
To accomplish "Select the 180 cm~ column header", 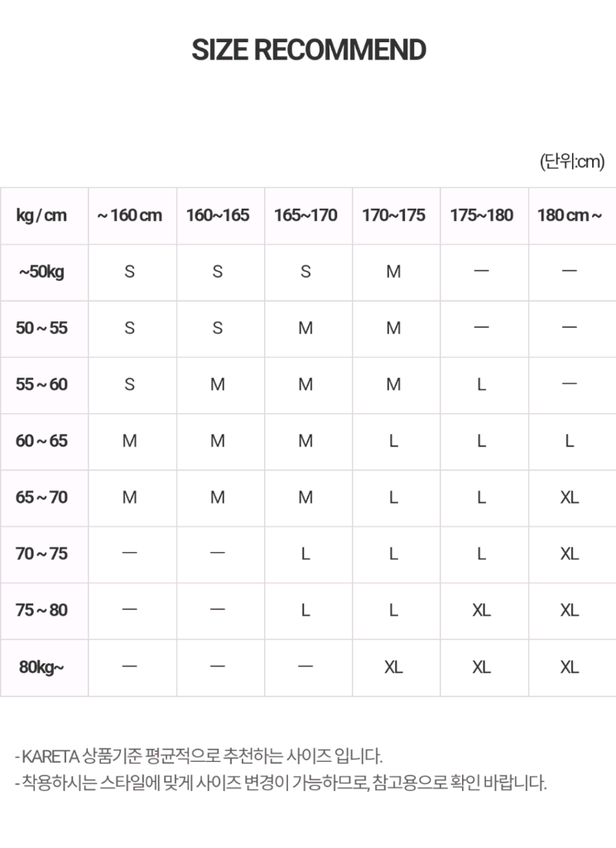I will pyautogui.click(x=569, y=215).
